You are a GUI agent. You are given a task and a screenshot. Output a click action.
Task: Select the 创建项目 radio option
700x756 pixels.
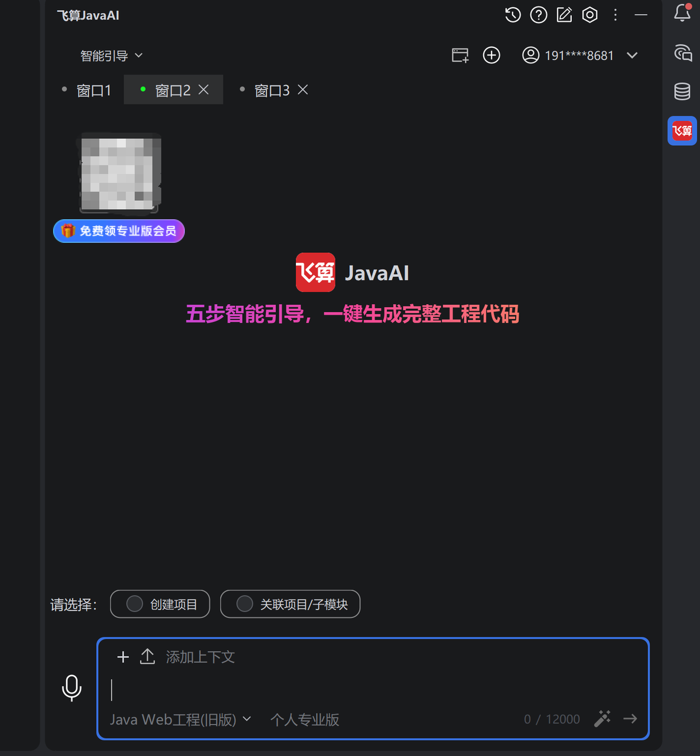click(160, 604)
